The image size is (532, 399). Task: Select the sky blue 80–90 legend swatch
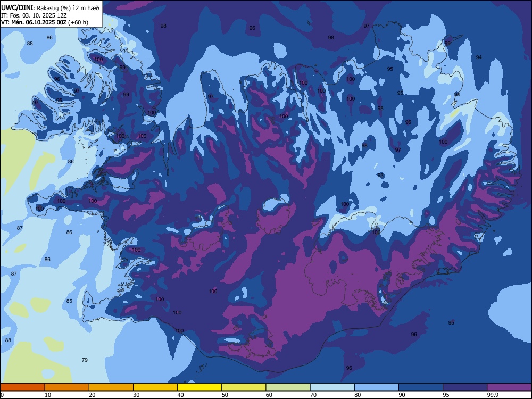coord(377,387)
